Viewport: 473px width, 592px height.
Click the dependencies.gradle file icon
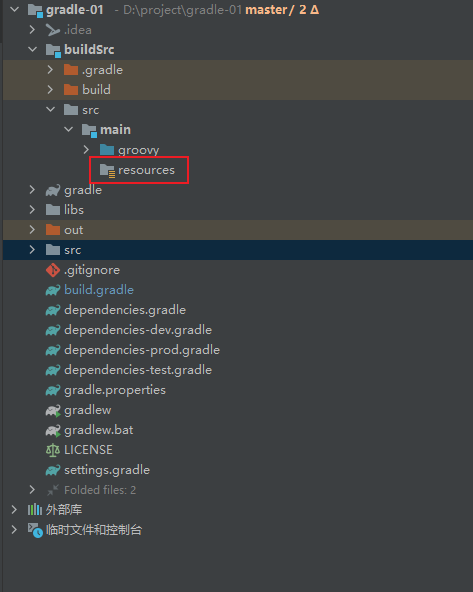click(53, 310)
